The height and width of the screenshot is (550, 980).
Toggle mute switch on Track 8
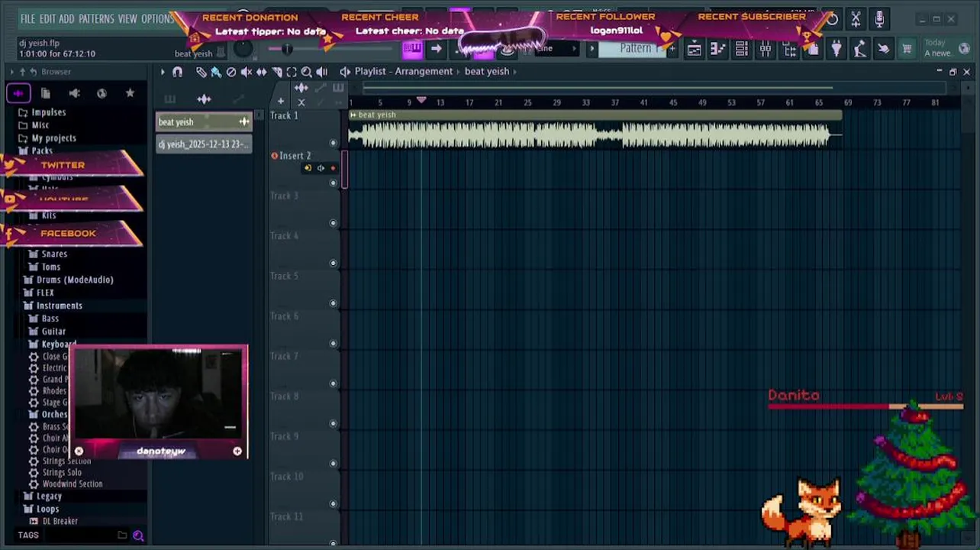click(x=333, y=423)
